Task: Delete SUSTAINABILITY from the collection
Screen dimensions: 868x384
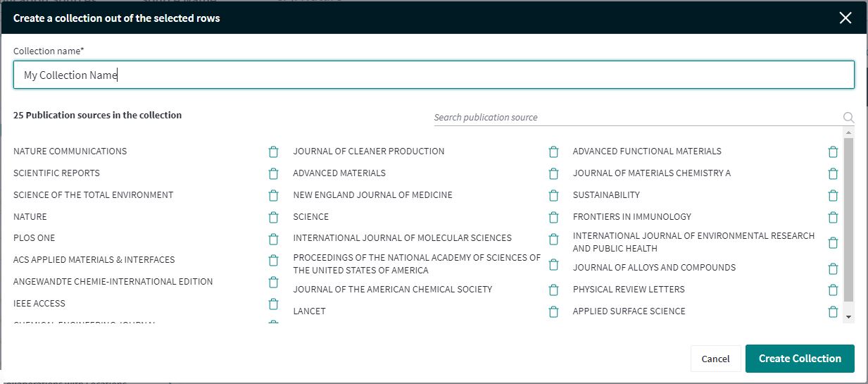Action: [833, 195]
